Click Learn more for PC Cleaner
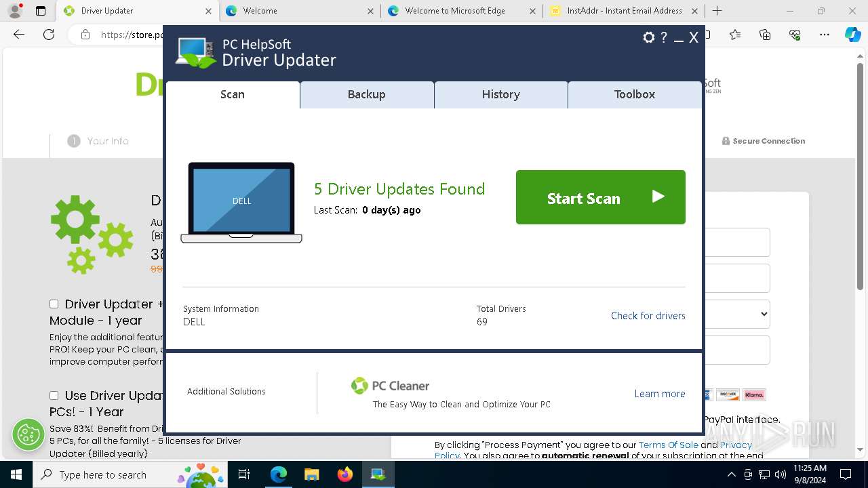This screenshot has width=868, height=488. tap(660, 394)
